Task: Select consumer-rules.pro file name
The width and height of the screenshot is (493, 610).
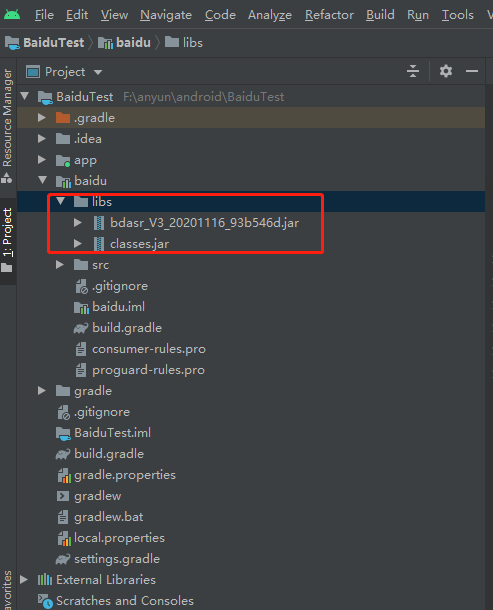Action: click(149, 349)
